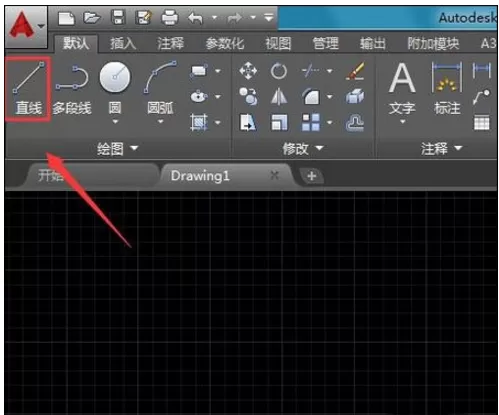Open the Trim tool dropdown arrow

pos(330,71)
